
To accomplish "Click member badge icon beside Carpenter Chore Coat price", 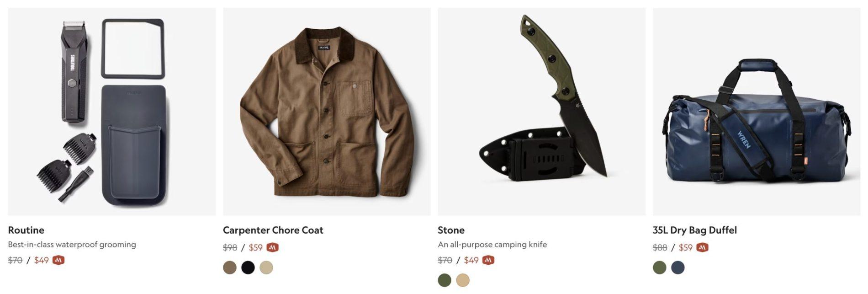I will (x=273, y=247).
